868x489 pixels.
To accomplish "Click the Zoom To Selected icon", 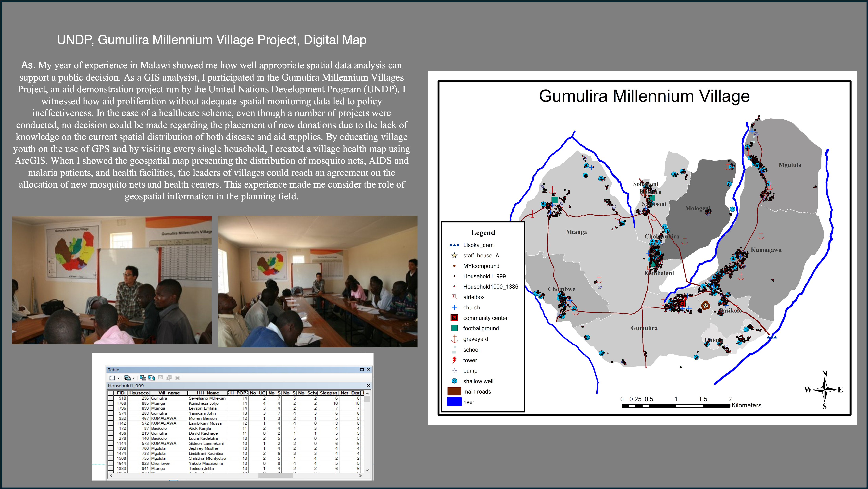I will coord(169,378).
